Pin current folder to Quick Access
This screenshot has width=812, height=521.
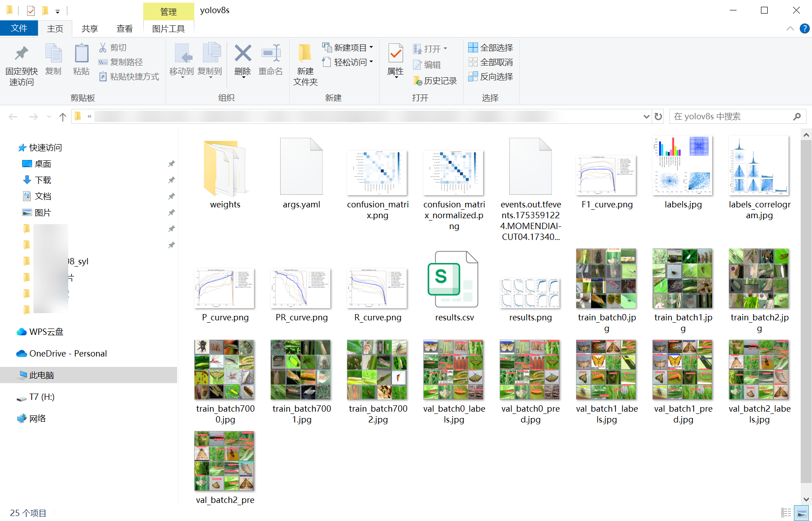[x=20, y=62]
